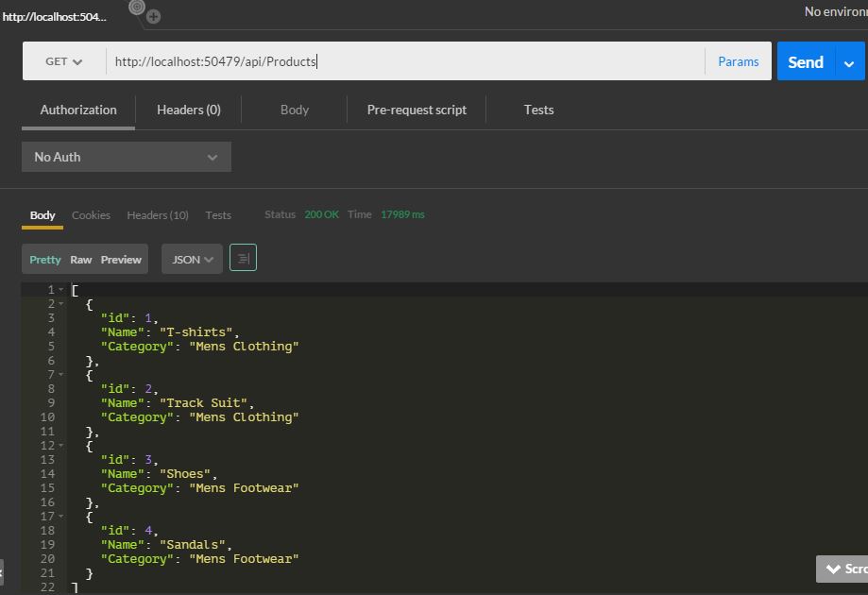Open the Send button arrow menu
The height and width of the screenshot is (595, 868).
[x=849, y=62]
